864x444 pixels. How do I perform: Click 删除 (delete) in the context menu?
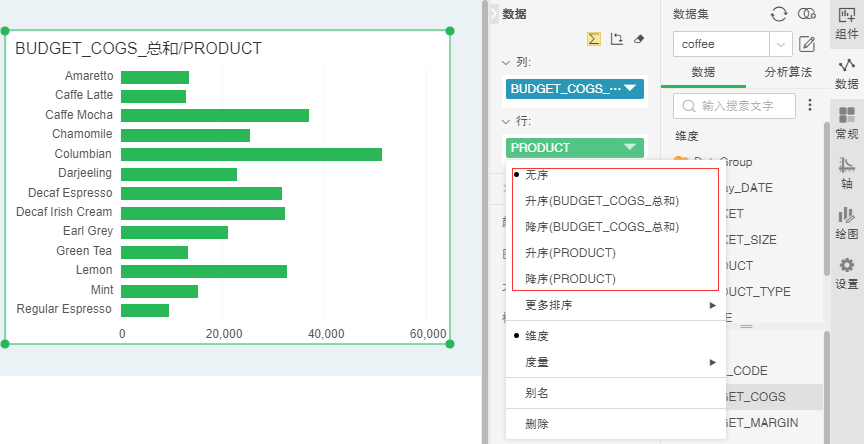click(537, 424)
